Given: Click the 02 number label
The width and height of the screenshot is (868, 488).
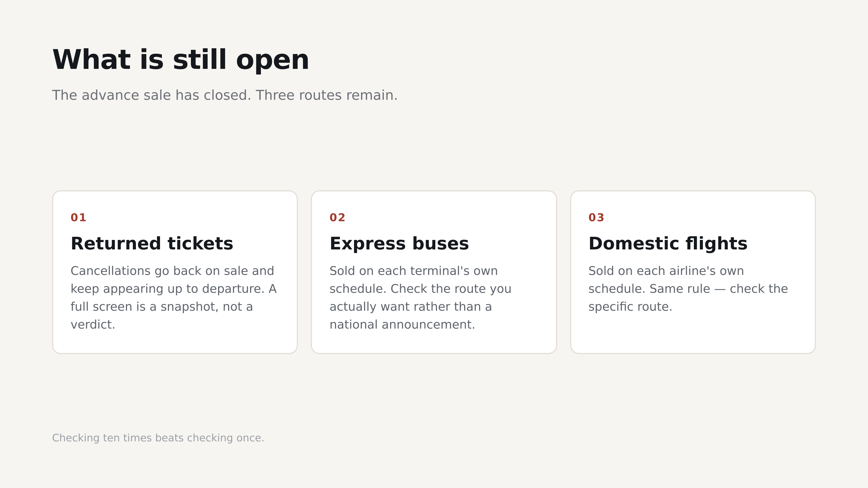Looking at the screenshot, I should click(337, 217).
